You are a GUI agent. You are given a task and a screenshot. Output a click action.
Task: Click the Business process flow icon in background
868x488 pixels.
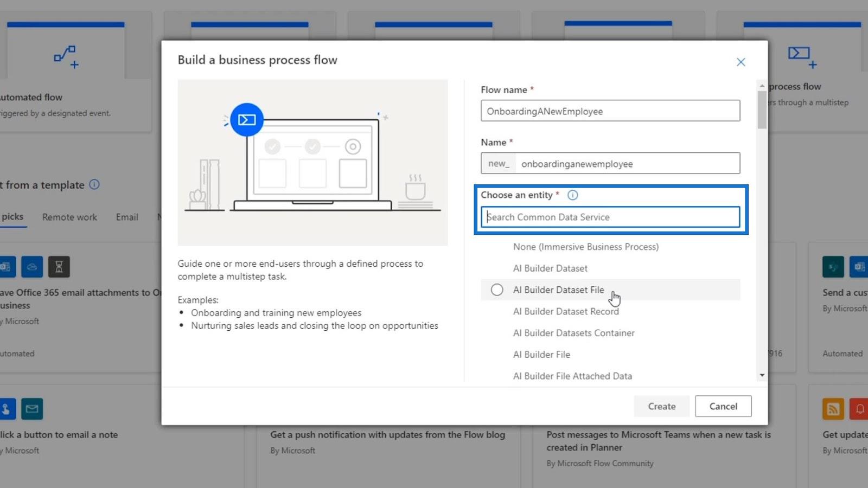tap(802, 57)
